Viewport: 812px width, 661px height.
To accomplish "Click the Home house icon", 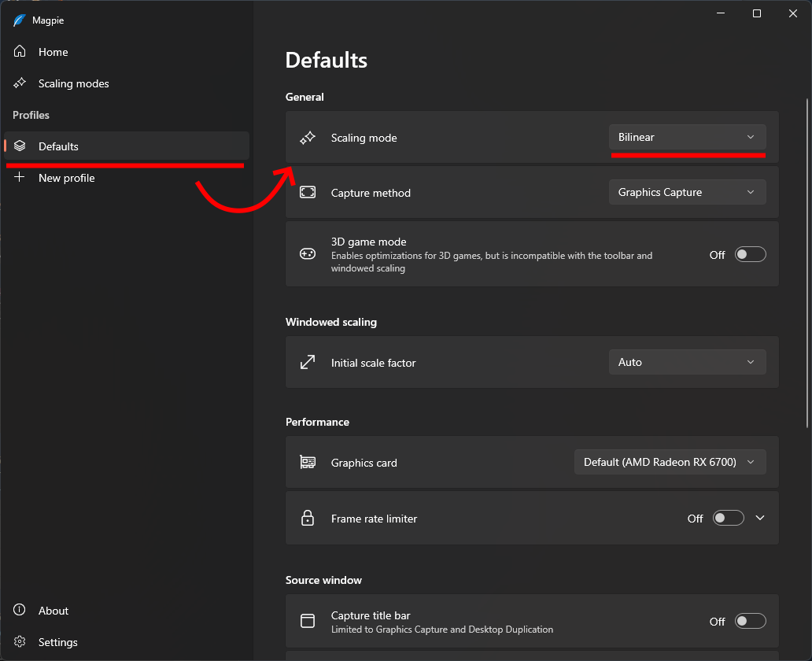I will 20,52.
